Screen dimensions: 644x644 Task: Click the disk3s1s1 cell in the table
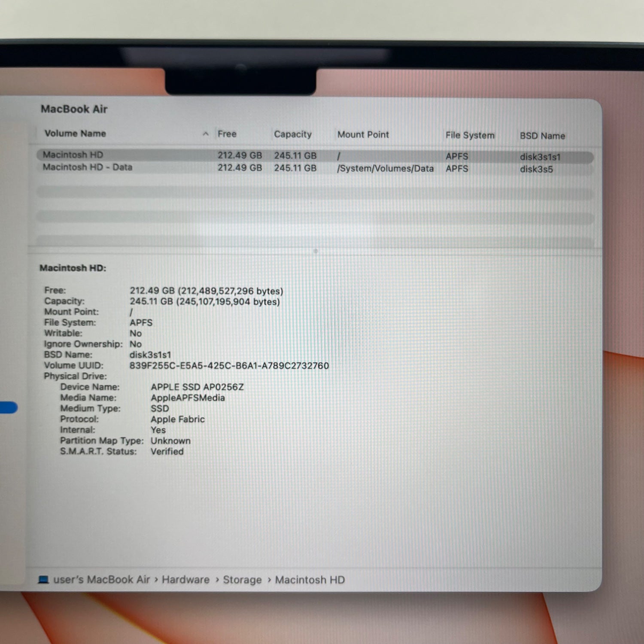click(x=540, y=157)
